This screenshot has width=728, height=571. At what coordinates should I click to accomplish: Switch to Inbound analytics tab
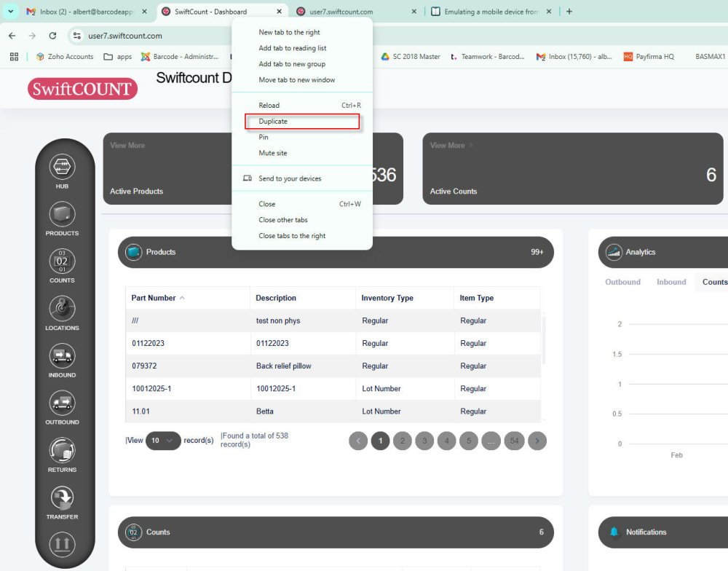tap(671, 282)
